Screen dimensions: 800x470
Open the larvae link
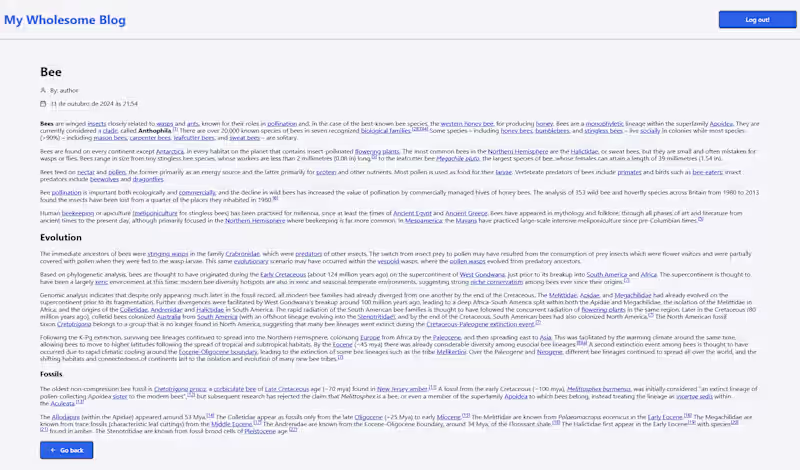tap(504, 172)
